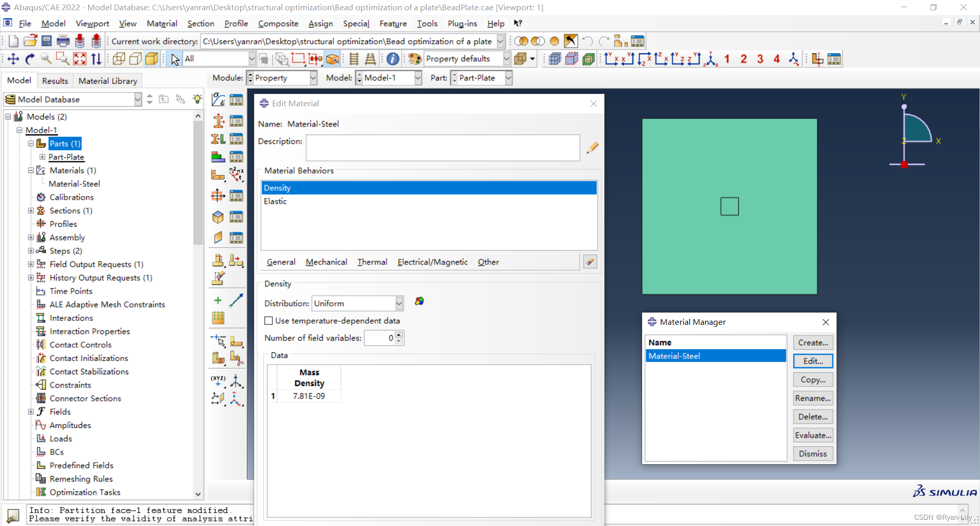The image size is (980, 526).
Task: Click the Auto-Fit View icon
Action: coord(80,59)
